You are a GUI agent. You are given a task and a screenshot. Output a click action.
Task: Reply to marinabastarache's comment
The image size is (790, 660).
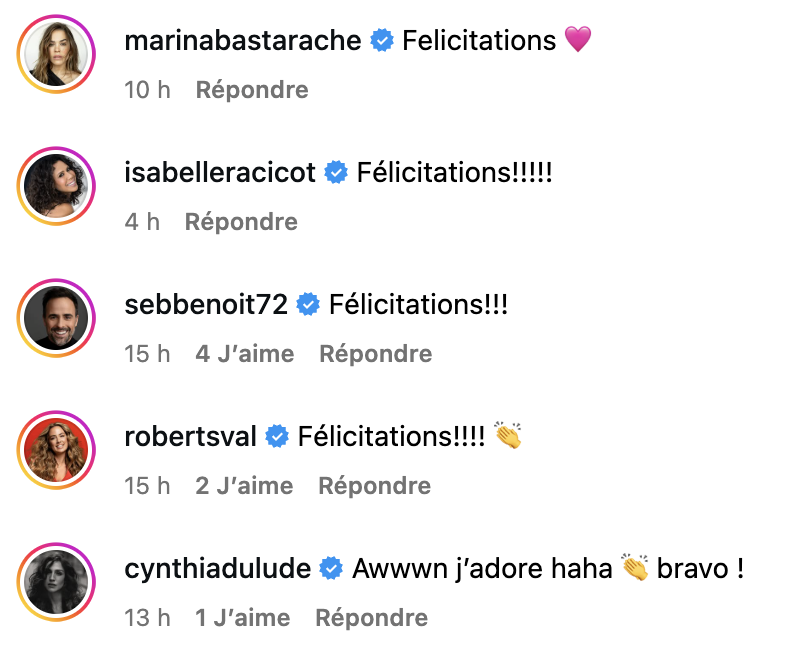252,90
